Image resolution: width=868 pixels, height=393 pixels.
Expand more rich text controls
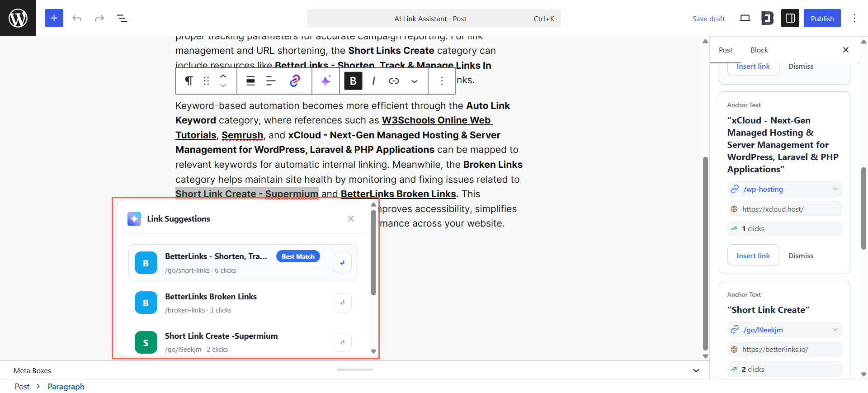tap(414, 81)
